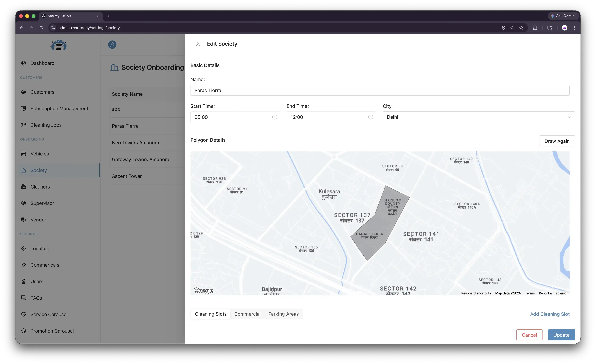Viewport: 596px width, 364px height.
Task: Click the Cleaning Jobs icon in sidebar
Action: pyautogui.click(x=24, y=125)
